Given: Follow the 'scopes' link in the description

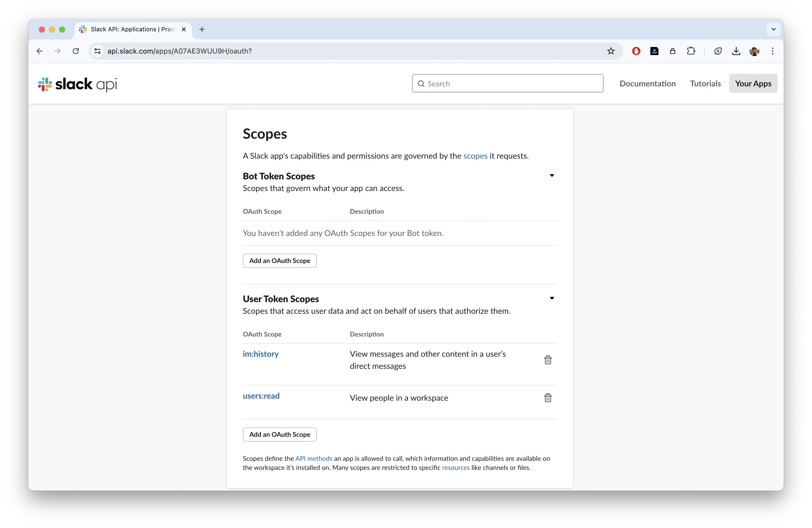Looking at the screenshot, I should [x=475, y=156].
